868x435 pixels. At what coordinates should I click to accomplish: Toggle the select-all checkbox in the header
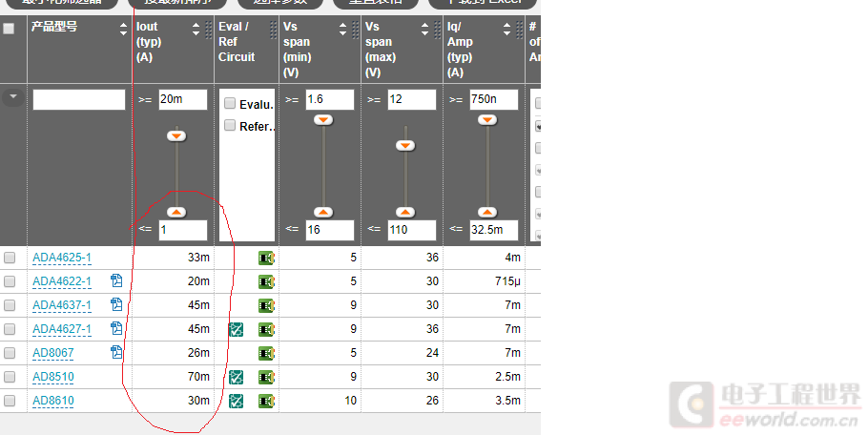(x=9, y=29)
